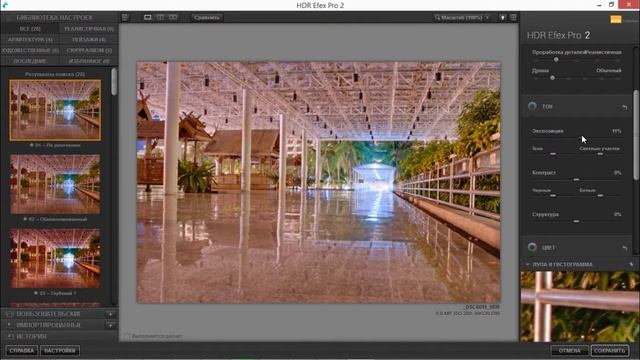This screenshot has height=360, width=640.
Task: Adjust the Структура slider
Action: tap(576, 221)
